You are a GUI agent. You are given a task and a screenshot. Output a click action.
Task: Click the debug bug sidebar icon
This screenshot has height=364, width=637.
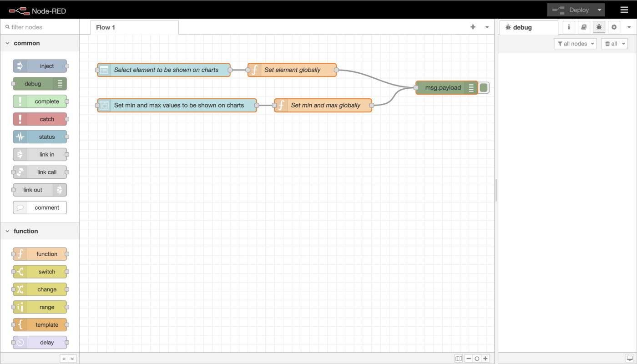pos(599,27)
